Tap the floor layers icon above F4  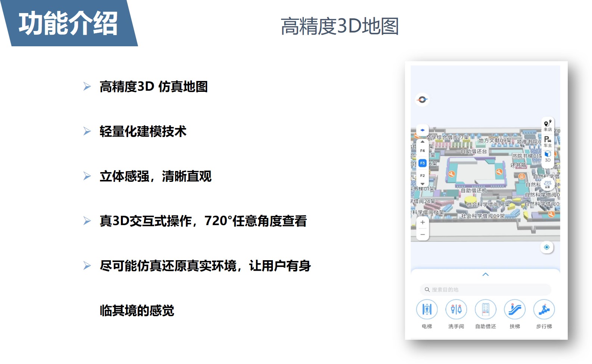(423, 130)
